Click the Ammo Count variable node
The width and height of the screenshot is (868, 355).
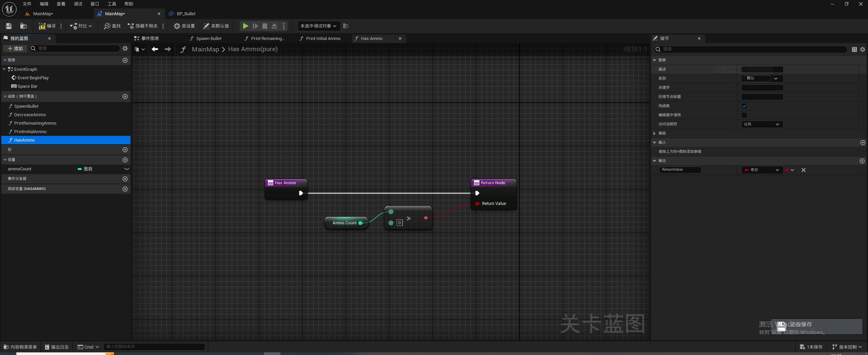point(346,223)
